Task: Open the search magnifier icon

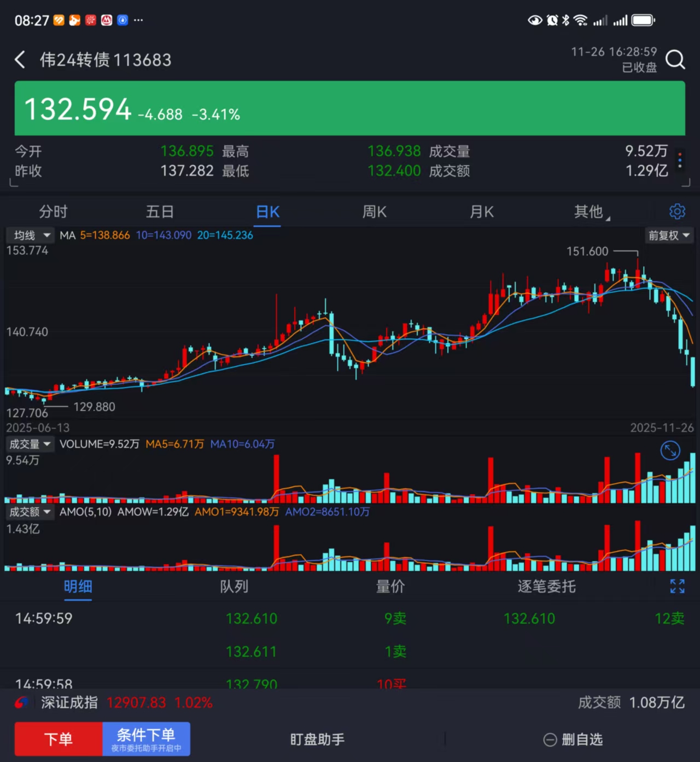Action: click(x=675, y=60)
